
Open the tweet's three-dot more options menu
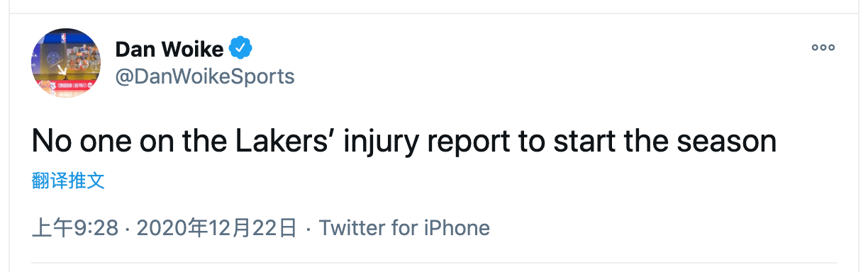coord(823,48)
